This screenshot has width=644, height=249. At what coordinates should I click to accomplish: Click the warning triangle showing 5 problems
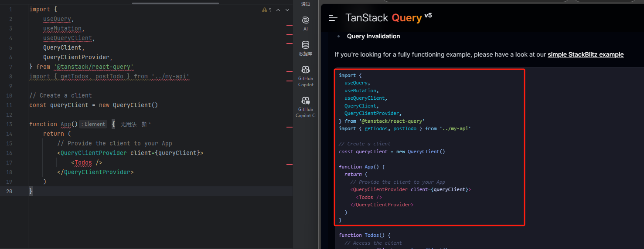(266, 10)
